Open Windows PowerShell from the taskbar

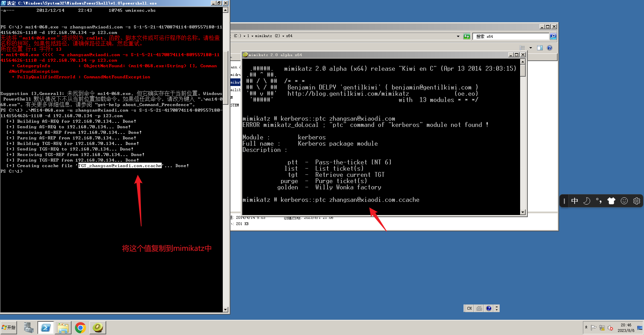tap(46, 327)
